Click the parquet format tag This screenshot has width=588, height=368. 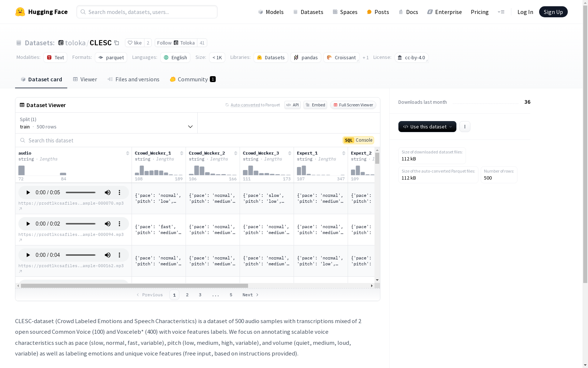(x=111, y=57)
